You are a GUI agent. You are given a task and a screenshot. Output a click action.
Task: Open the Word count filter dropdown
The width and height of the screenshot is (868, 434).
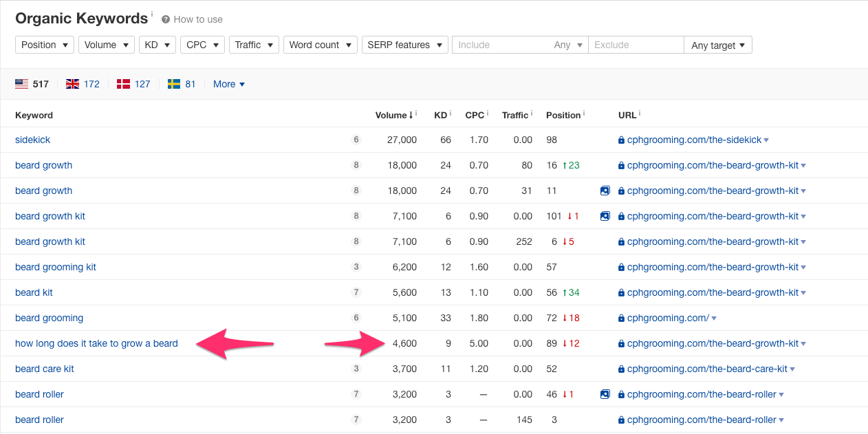point(321,45)
